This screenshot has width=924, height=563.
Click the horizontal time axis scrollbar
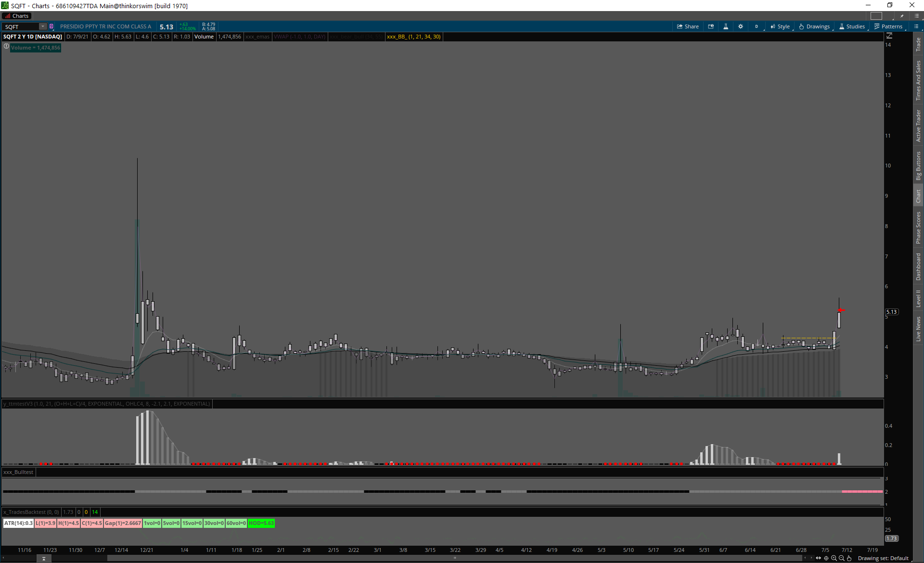pyautogui.click(x=454, y=558)
